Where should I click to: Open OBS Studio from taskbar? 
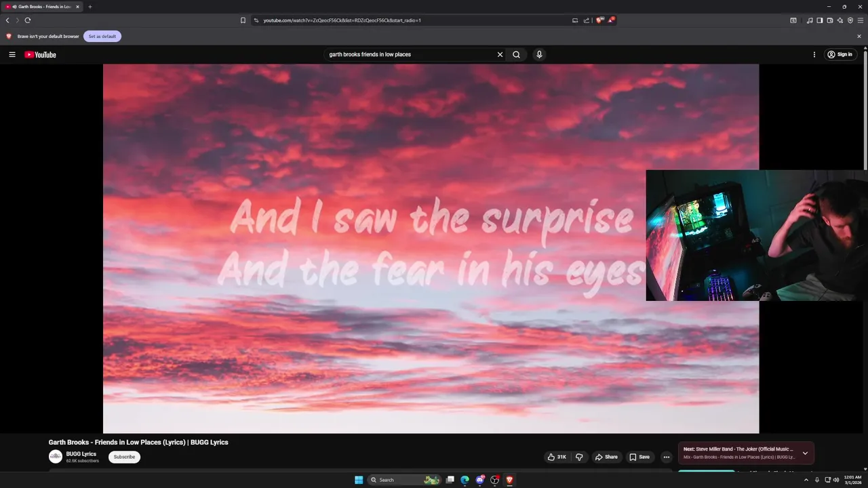pos(495,480)
